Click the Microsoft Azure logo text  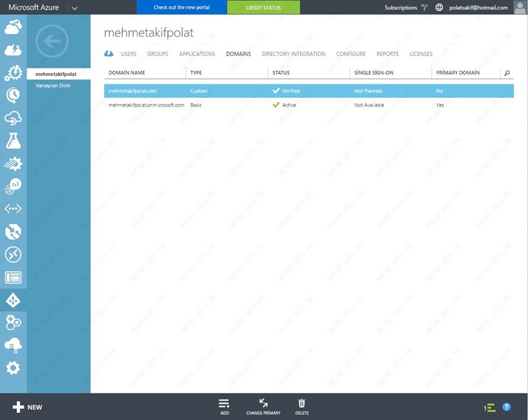(34, 8)
